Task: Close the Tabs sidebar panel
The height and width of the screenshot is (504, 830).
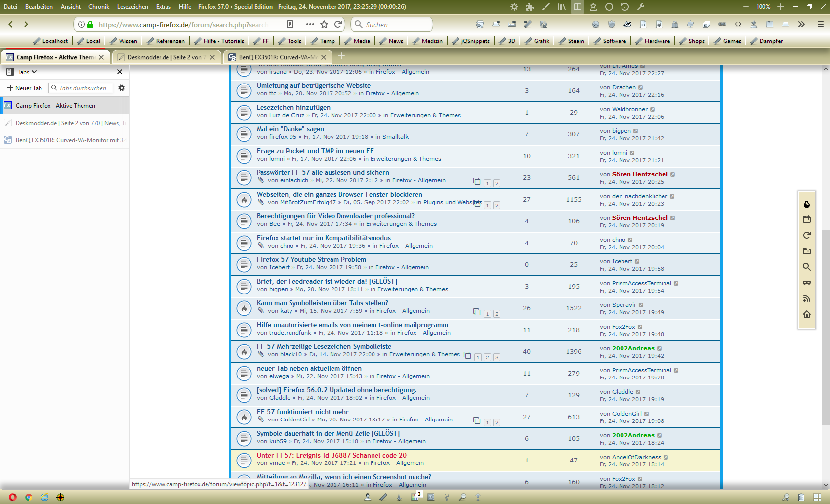Action: [119, 72]
